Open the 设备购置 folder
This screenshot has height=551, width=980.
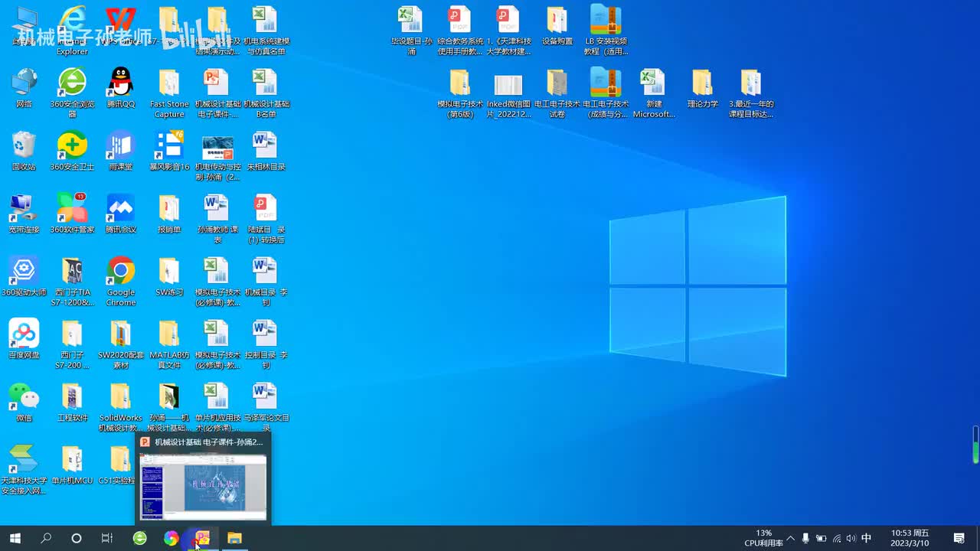click(557, 25)
